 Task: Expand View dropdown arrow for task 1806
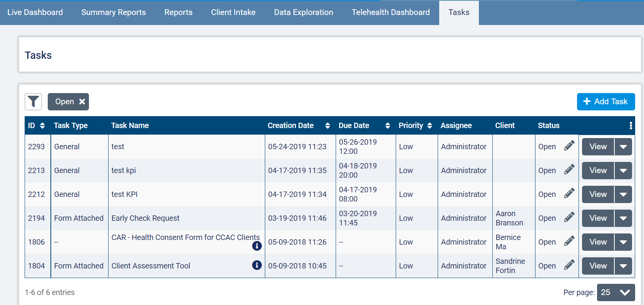point(623,242)
